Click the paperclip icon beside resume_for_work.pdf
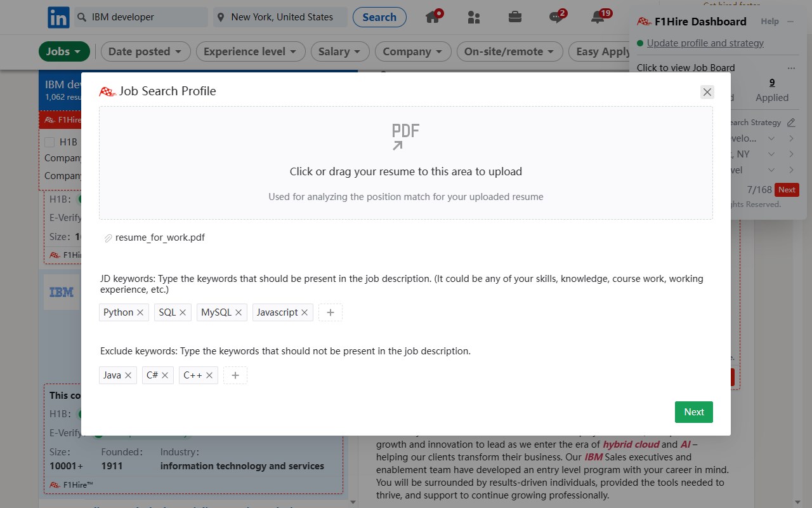 click(108, 238)
